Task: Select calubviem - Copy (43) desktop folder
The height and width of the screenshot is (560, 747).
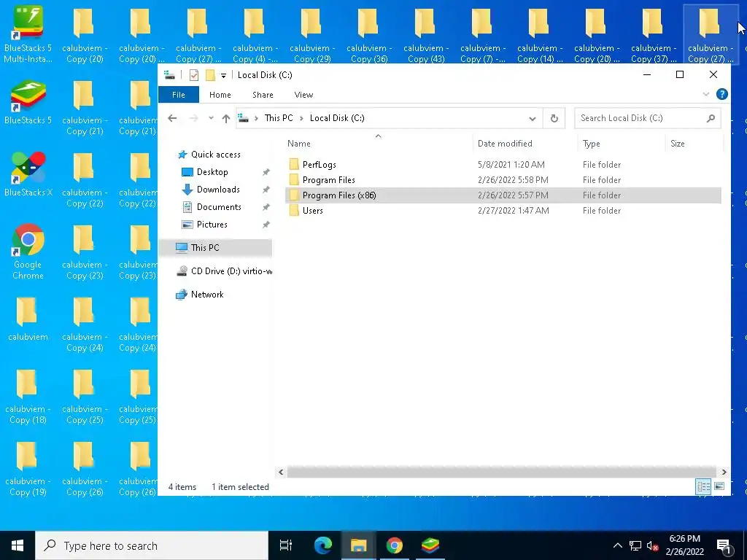Action: [426, 34]
